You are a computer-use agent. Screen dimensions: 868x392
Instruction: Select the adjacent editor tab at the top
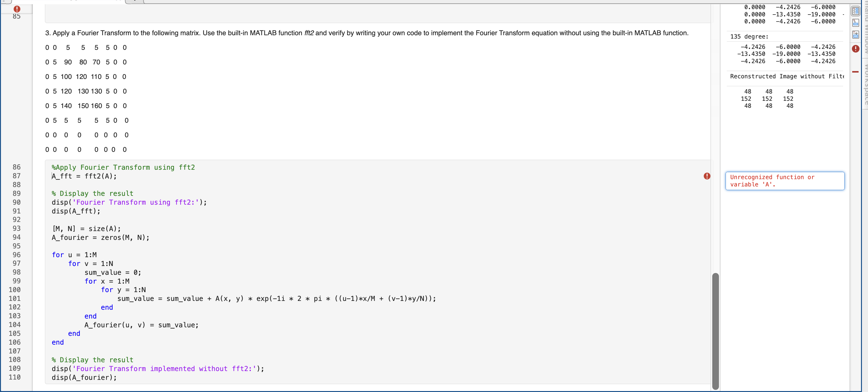(134, 1)
